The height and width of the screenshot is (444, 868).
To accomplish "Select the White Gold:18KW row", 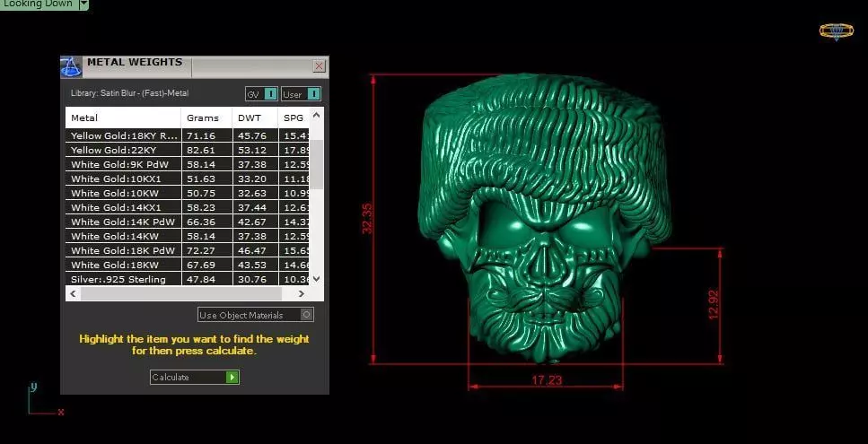I will [x=187, y=265].
